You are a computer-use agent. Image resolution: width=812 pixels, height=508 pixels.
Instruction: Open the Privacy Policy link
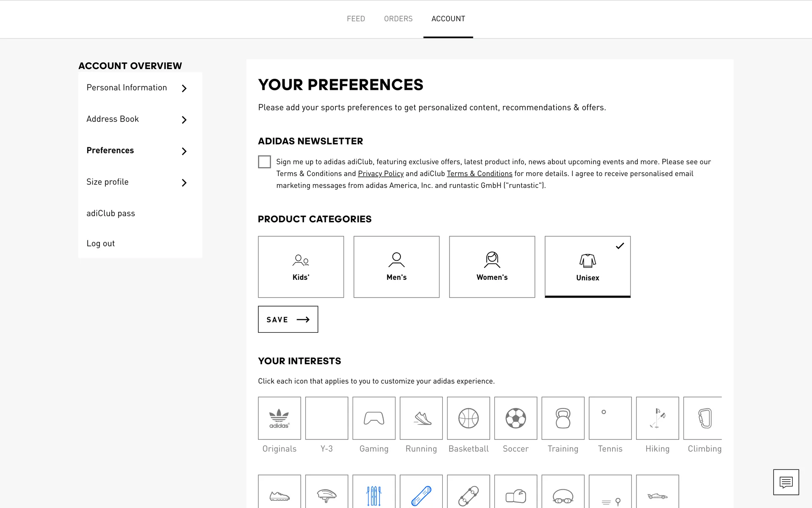[381, 174]
